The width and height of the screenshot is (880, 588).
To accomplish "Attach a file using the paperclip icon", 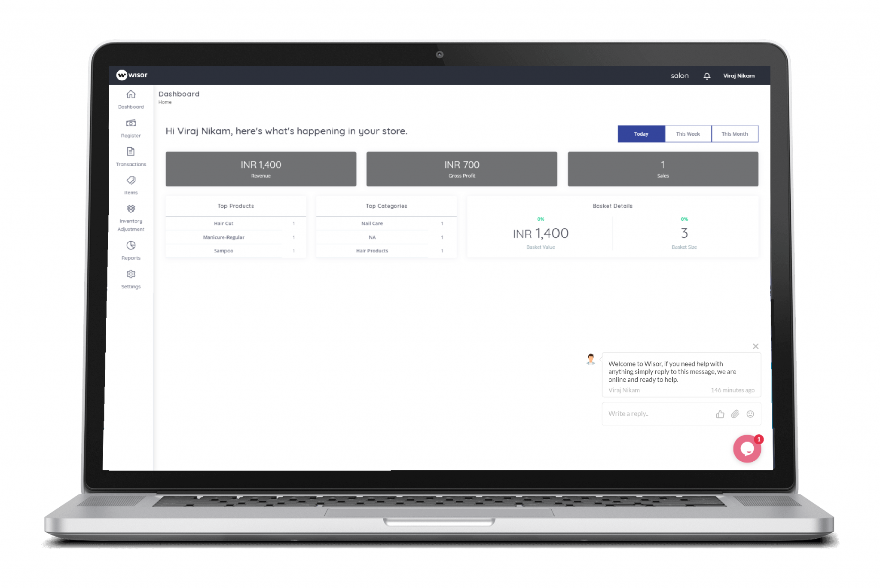I will tap(735, 414).
